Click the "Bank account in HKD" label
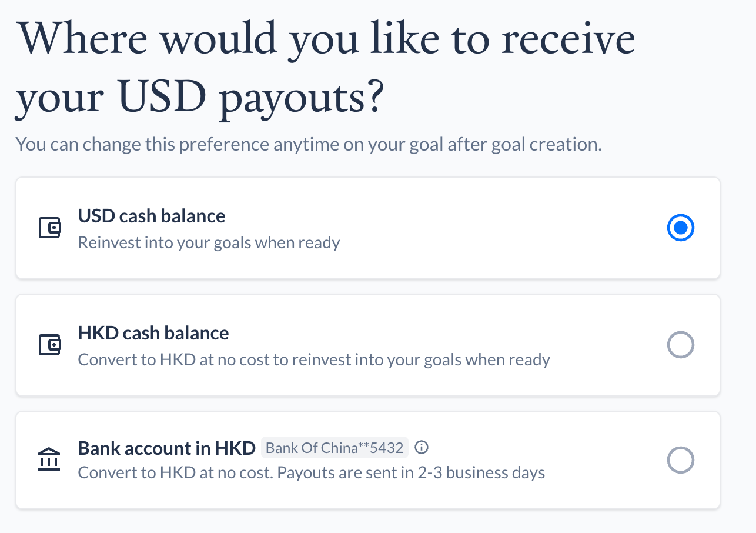This screenshot has height=533, width=756. point(166,448)
